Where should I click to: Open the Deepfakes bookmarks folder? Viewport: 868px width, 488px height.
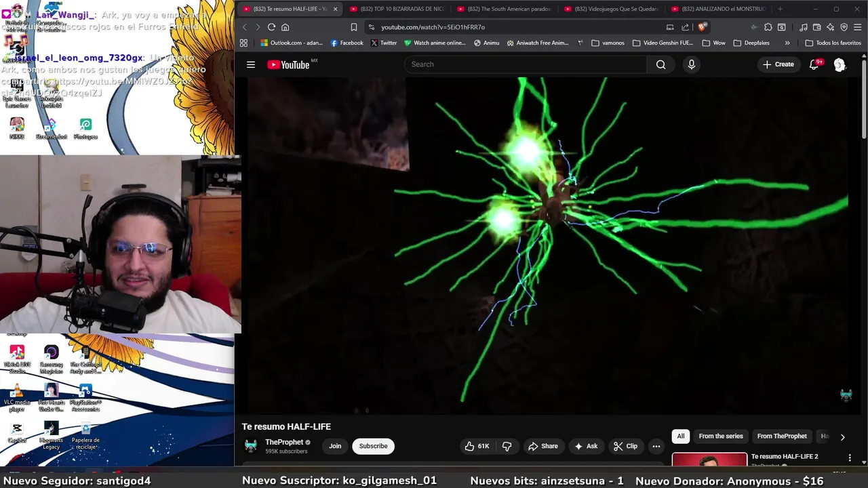point(751,43)
